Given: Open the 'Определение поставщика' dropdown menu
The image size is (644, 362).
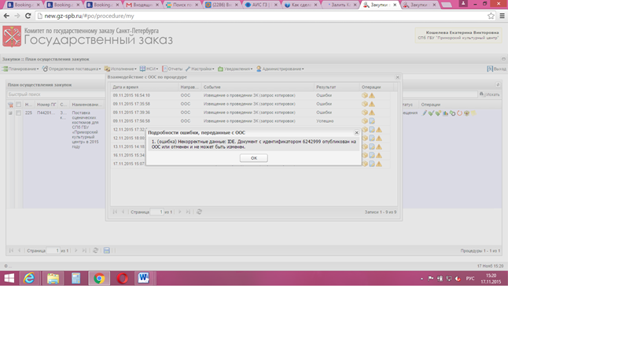Looking at the screenshot, I should click(72, 69).
